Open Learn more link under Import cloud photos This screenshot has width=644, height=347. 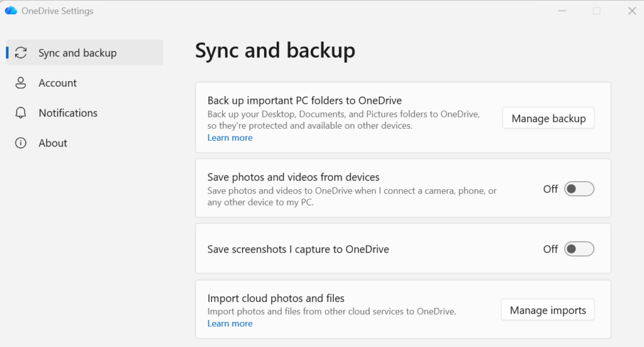pos(230,324)
